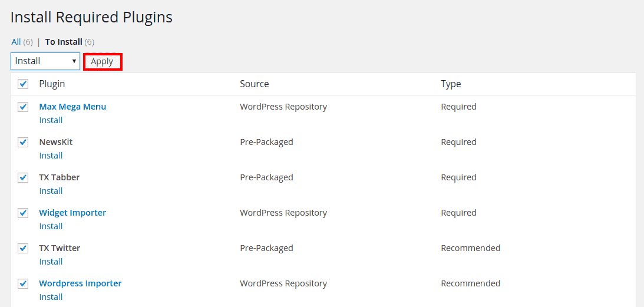Viewport: 644px width, 307px height.
Task: Click WordPress Repository source for Max Mega Menu
Action: (283, 107)
